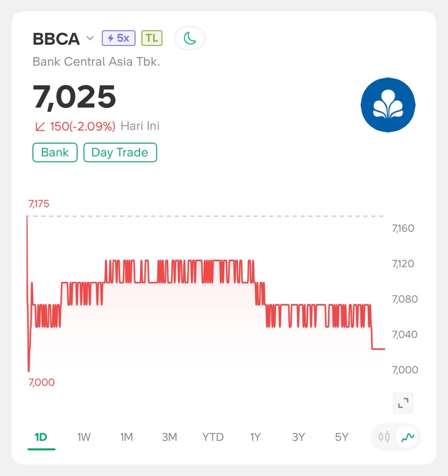The width and height of the screenshot is (448, 476).
Task: Click the Bank sector tag
Action: (55, 153)
